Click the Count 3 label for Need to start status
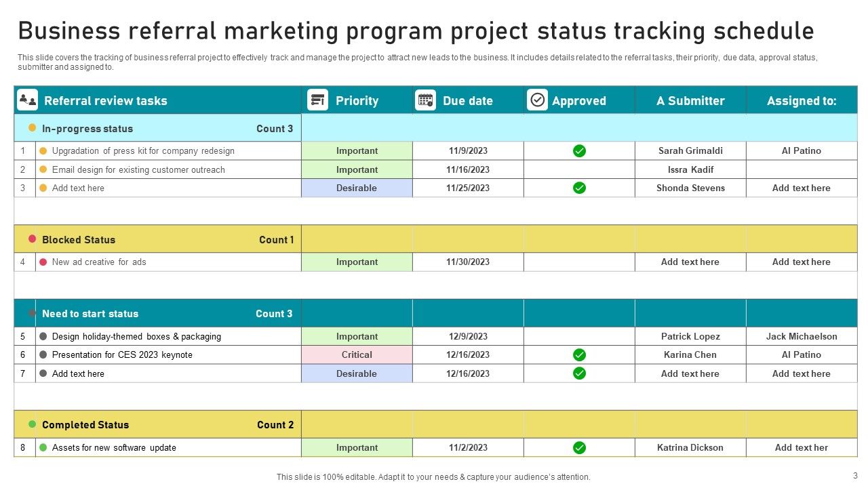The height and width of the screenshot is (488, 868). (274, 313)
